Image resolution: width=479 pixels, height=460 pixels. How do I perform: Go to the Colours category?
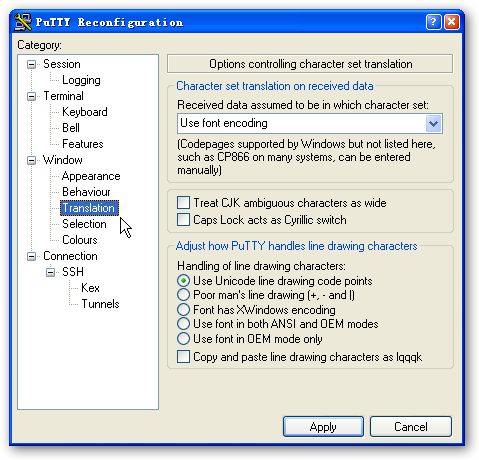(x=80, y=240)
